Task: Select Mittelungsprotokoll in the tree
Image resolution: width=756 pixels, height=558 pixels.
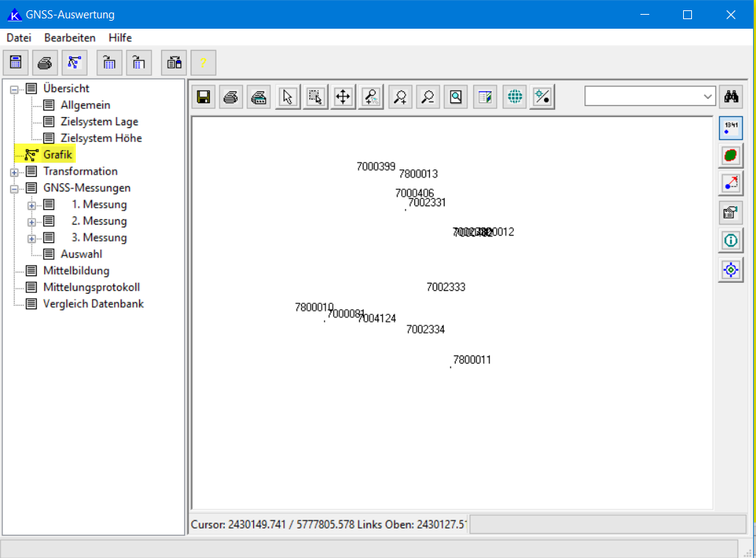Action: [x=91, y=287]
